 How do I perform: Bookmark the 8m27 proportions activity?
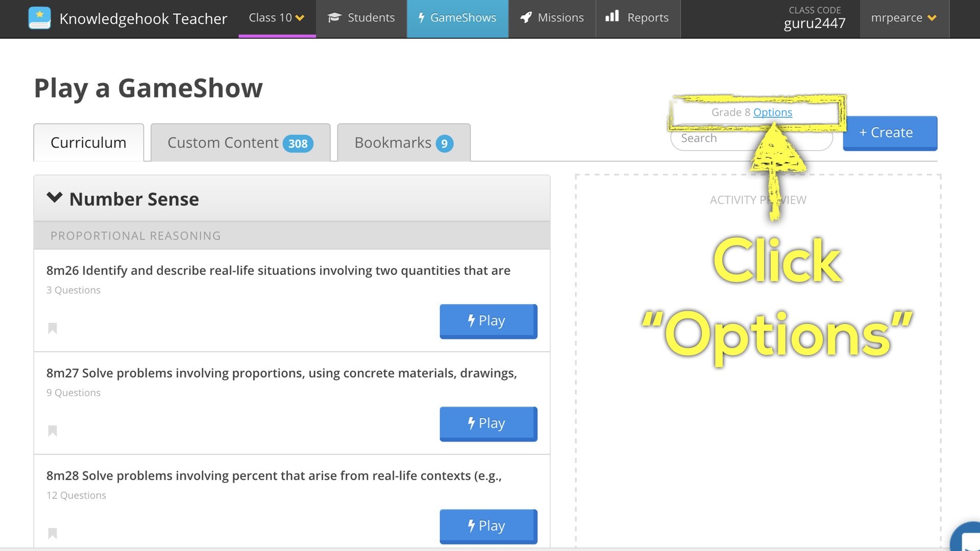click(52, 431)
